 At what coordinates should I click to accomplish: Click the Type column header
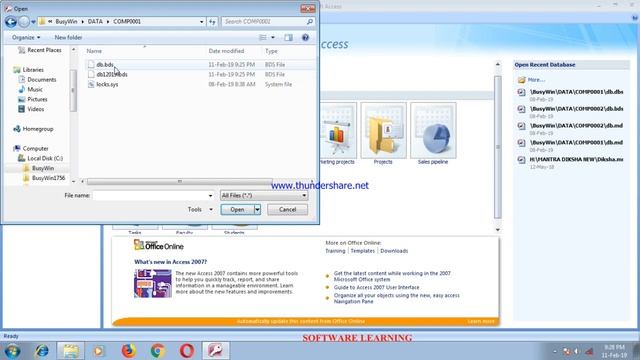[271, 51]
